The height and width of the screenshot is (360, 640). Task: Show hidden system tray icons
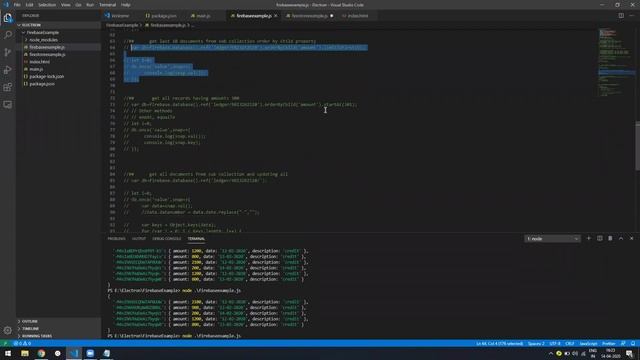551,353
